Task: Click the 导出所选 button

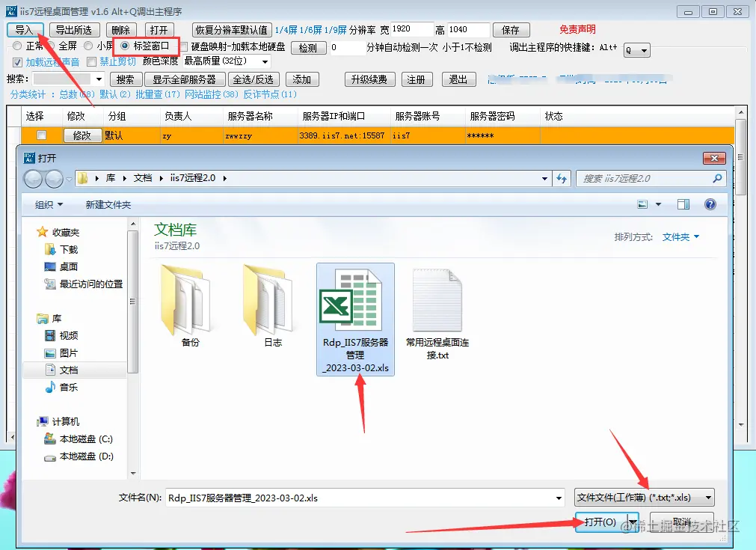Action: click(x=74, y=30)
